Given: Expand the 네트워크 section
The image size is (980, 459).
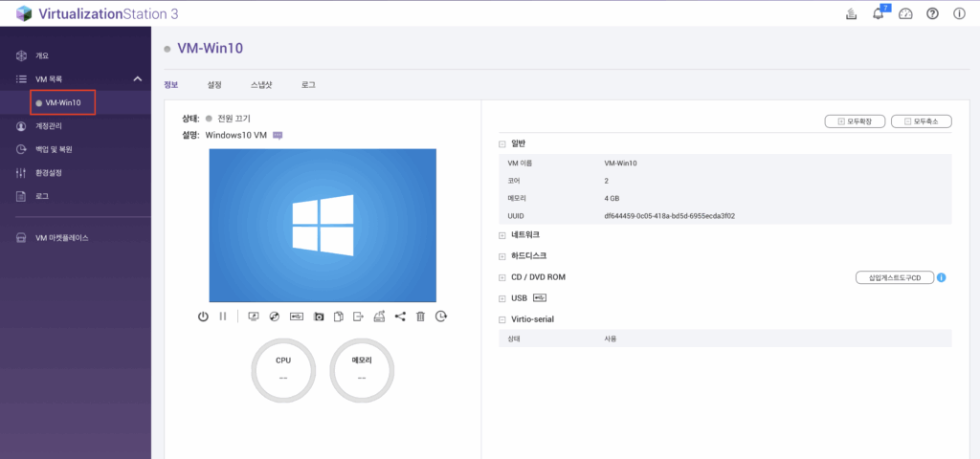Looking at the screenshot, I should click(501, 235).
